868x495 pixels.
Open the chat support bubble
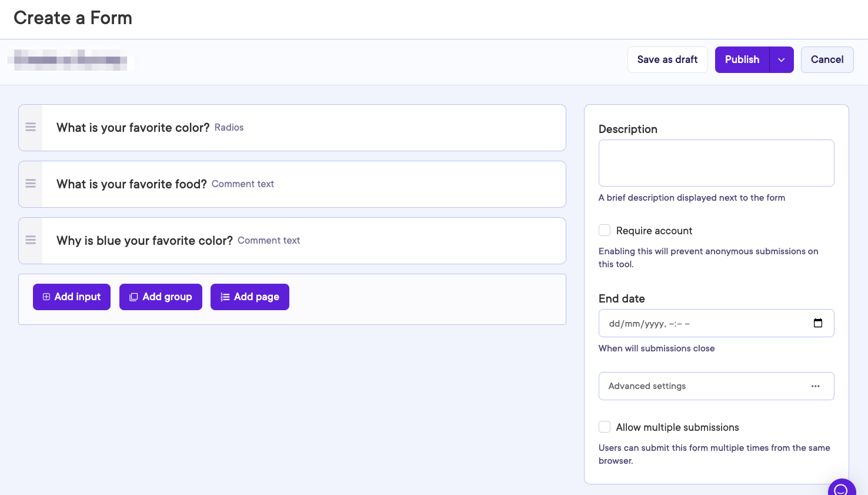point(842,489)
